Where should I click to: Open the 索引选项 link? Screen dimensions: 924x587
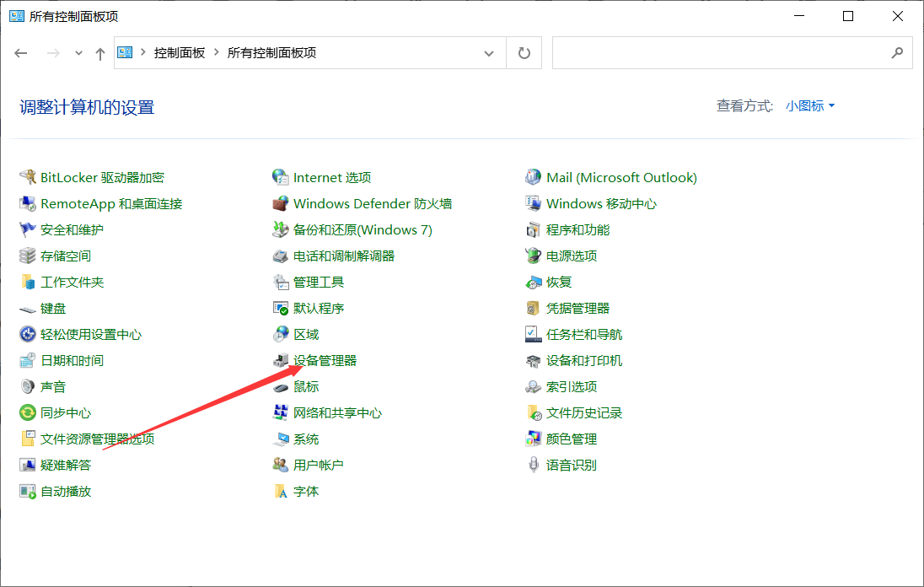tap(571, 386)
